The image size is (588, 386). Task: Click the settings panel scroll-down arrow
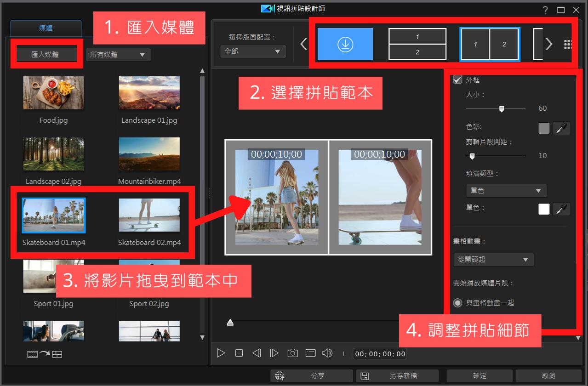(x=579, y=338)
